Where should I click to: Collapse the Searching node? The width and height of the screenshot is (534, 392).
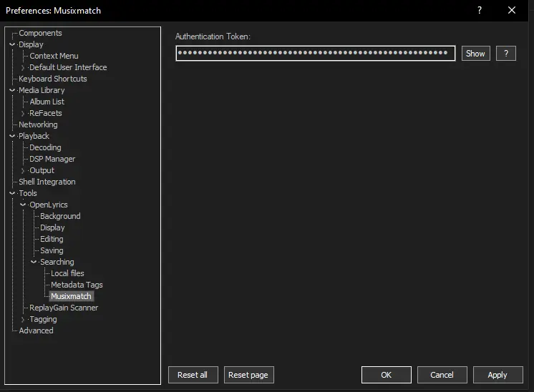34,262
